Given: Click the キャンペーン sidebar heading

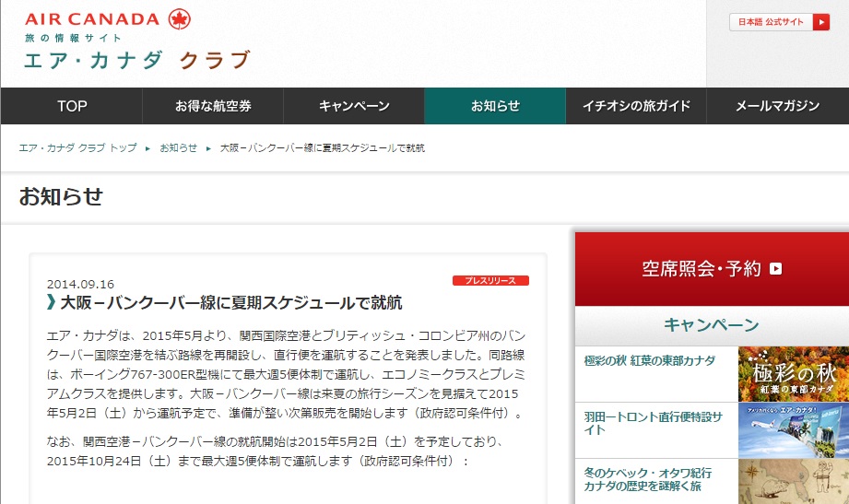Looking at the screenshot, I should coord(712,325).
